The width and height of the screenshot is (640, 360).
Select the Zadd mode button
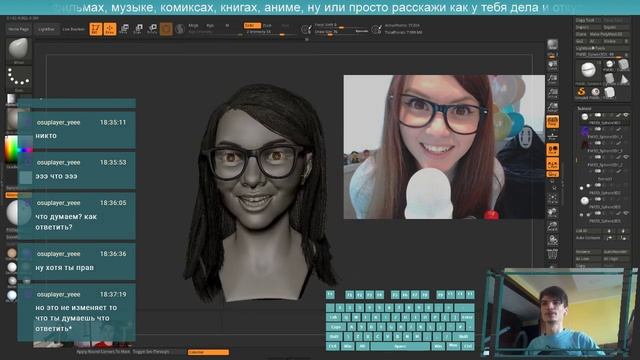(x=251, y=26)
